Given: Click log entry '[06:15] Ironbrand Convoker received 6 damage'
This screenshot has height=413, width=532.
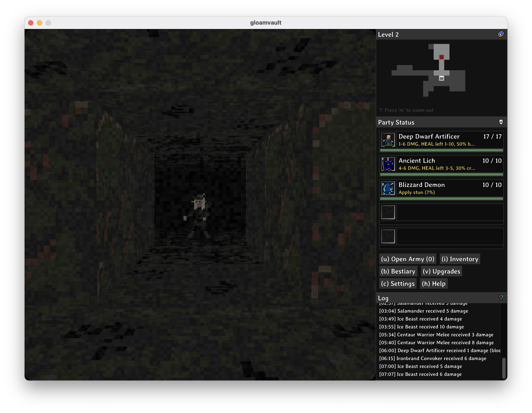Looking at the screenshot, I should 433,358.
